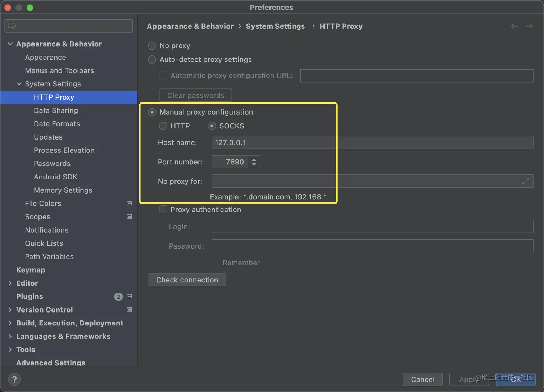The image size is (544, 392).
Task: Select Auto-detect proxy settings option
Action: click(152, 59)
